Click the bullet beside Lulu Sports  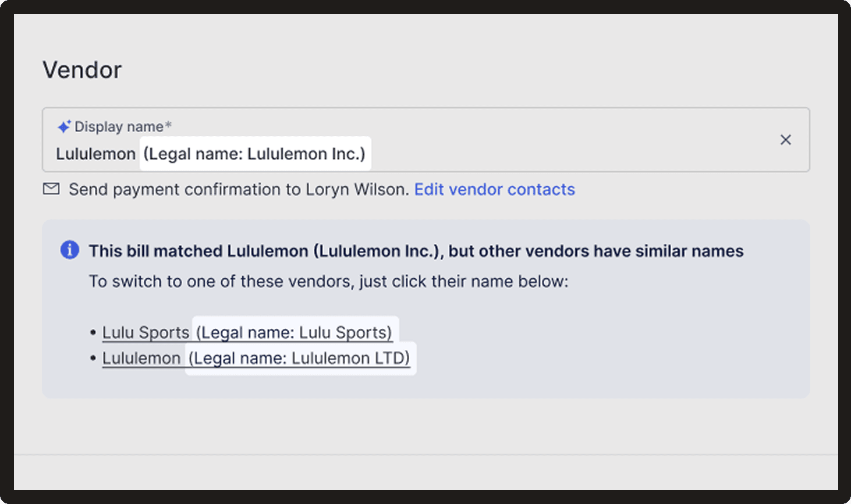[x=93, y=332]
